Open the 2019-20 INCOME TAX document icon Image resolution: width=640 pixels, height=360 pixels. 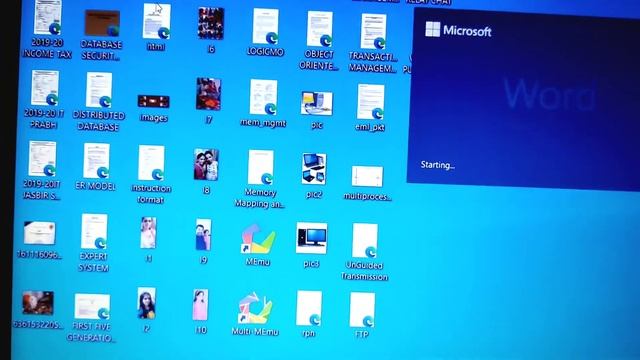click(x=47, y=18)
